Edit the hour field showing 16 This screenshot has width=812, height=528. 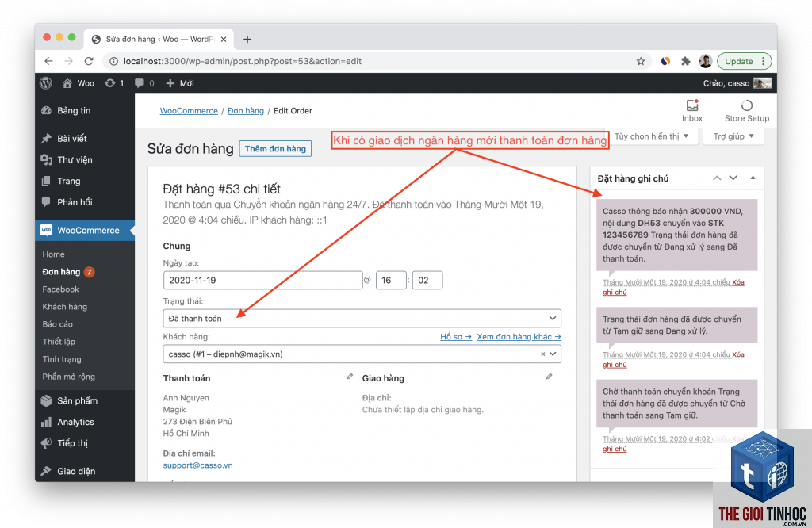click(x=391, y=280)
